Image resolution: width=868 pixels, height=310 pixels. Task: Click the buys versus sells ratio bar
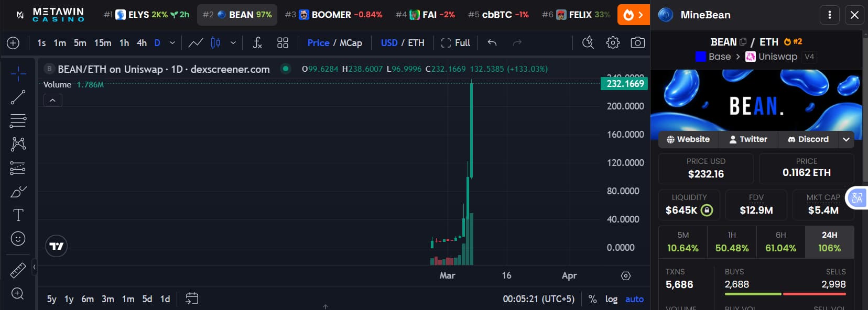785,294
